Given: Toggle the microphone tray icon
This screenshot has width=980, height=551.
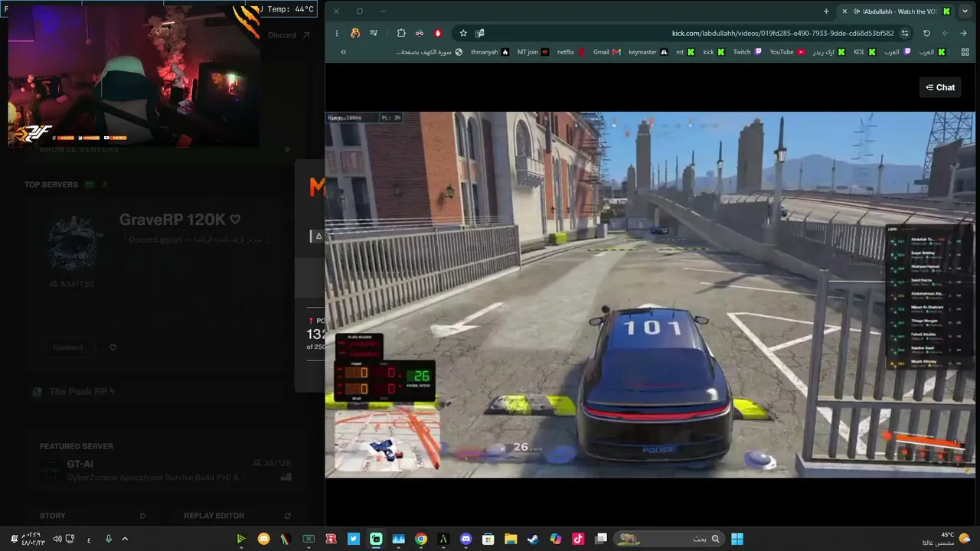Looking at the screenshot, I should [x=108, y=539].
